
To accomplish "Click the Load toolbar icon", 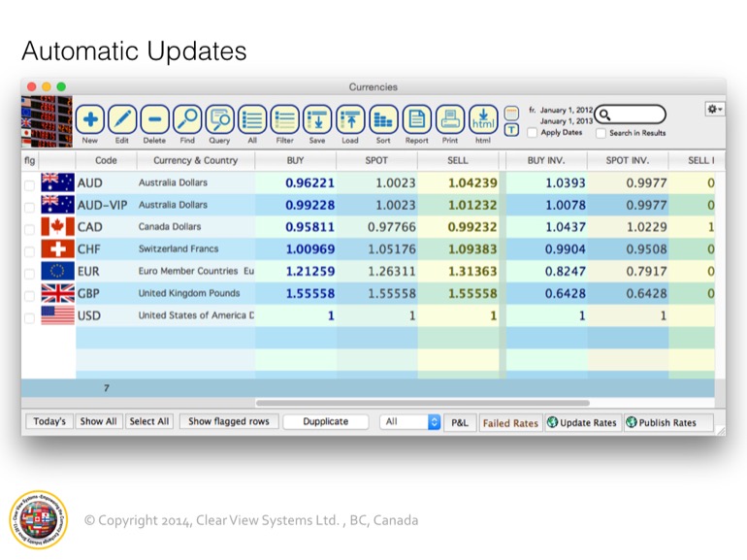I will point(350,119).
